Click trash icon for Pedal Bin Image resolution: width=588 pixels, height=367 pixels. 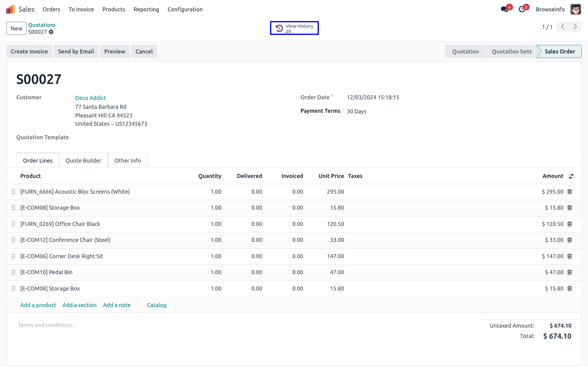point(570,272)
